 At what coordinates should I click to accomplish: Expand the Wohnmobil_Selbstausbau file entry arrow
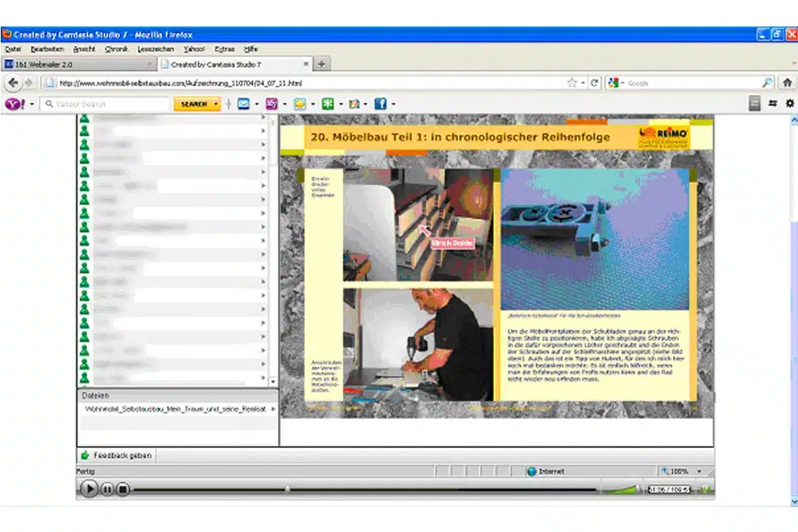tap(273, 408)
